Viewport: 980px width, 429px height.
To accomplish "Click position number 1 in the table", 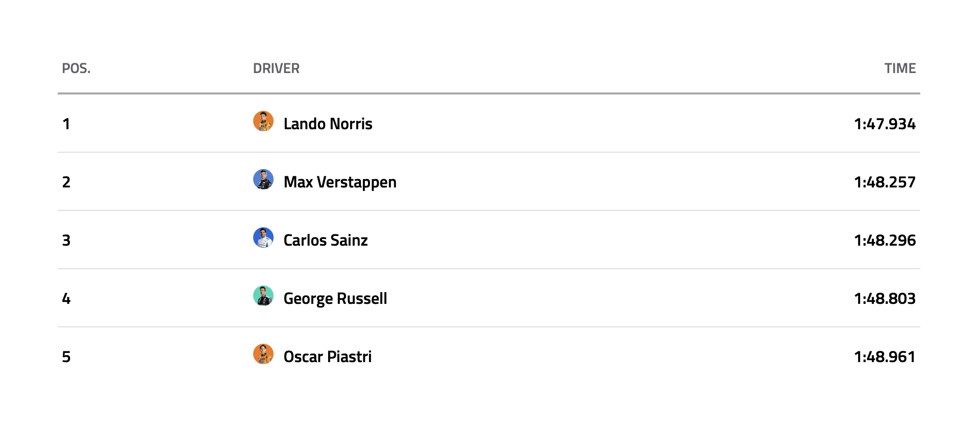I will tap(66, 124).
